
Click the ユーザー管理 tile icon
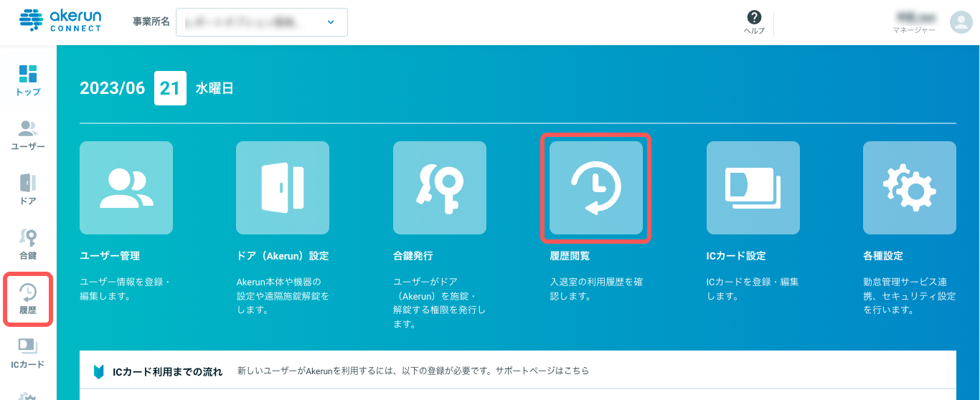coord(126,188)
